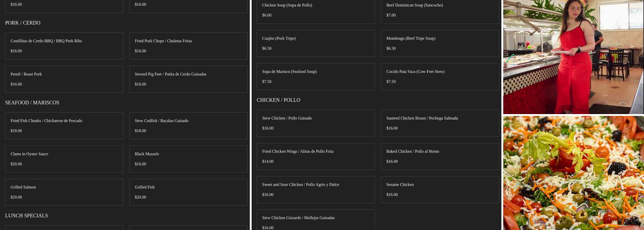Pick the Grilled Salmon item

pyautogui.click(x=64, y=192)
